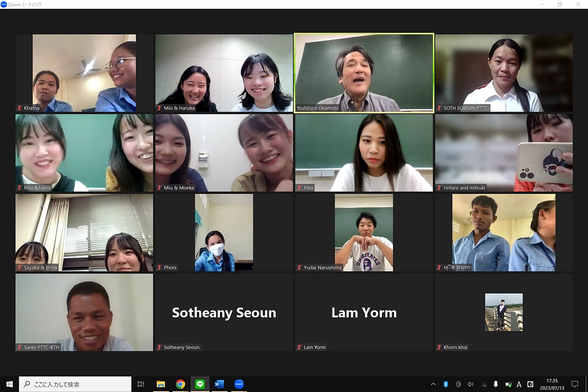Viewport: 588px width, 392px height.
Task: Click the Lam Yorm participant tile
Action: click(364, 312)
